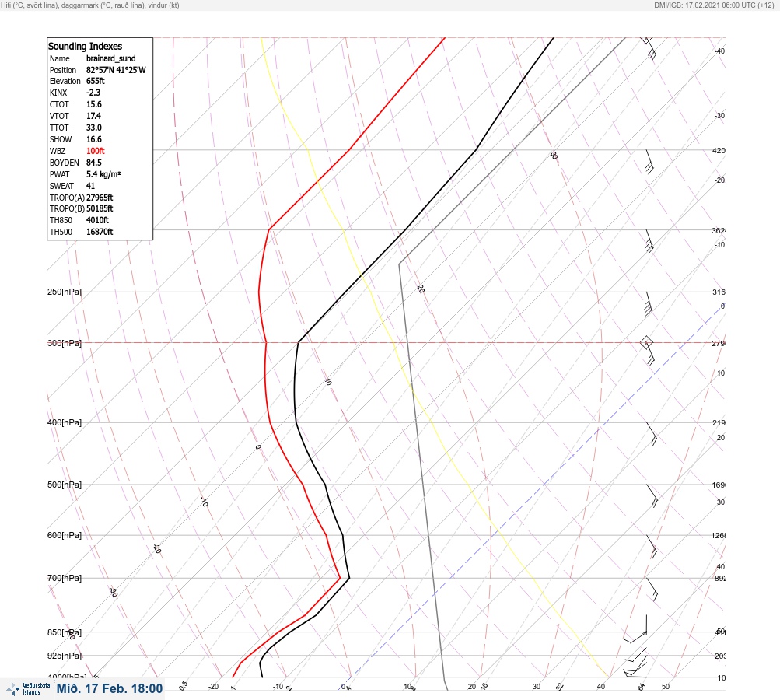Click the date label 'Mið. 17 Feb. 18:00'
Viewport: 780px width, 700px height.
110,688
